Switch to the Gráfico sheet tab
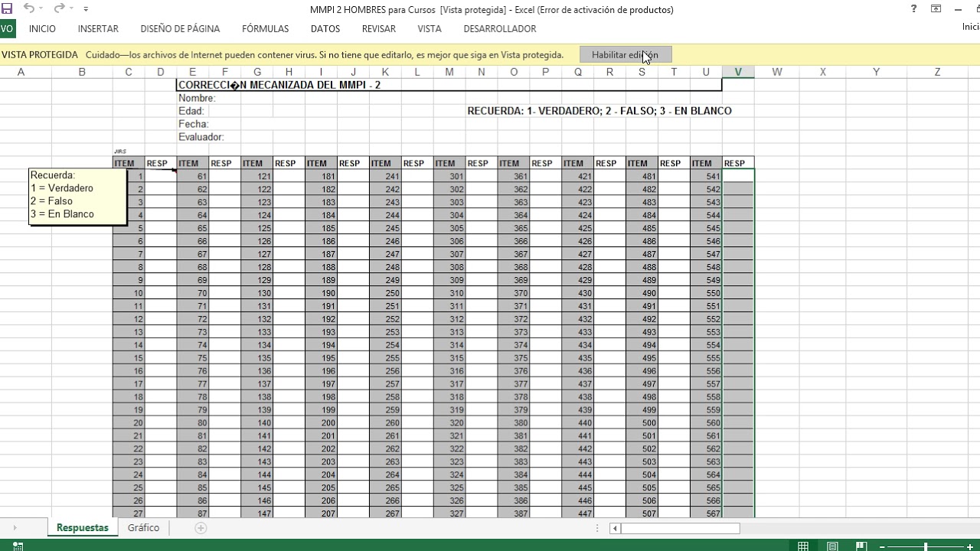 (143, 527)
